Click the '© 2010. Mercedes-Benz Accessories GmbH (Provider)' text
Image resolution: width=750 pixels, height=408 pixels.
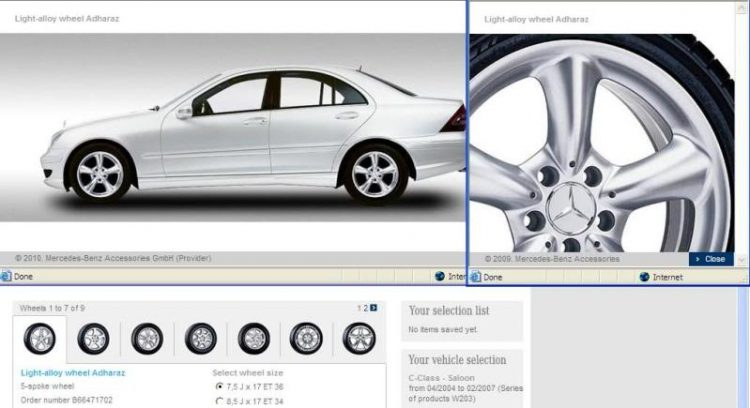[113, 258]
